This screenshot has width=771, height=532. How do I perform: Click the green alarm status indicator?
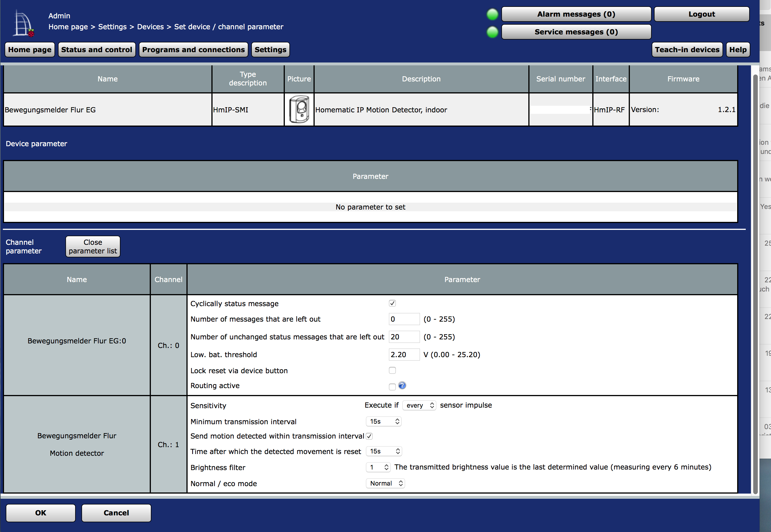click(492, 14)
